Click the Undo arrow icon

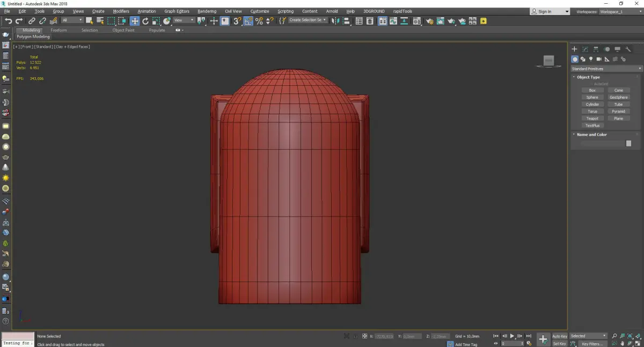[8, 21]
